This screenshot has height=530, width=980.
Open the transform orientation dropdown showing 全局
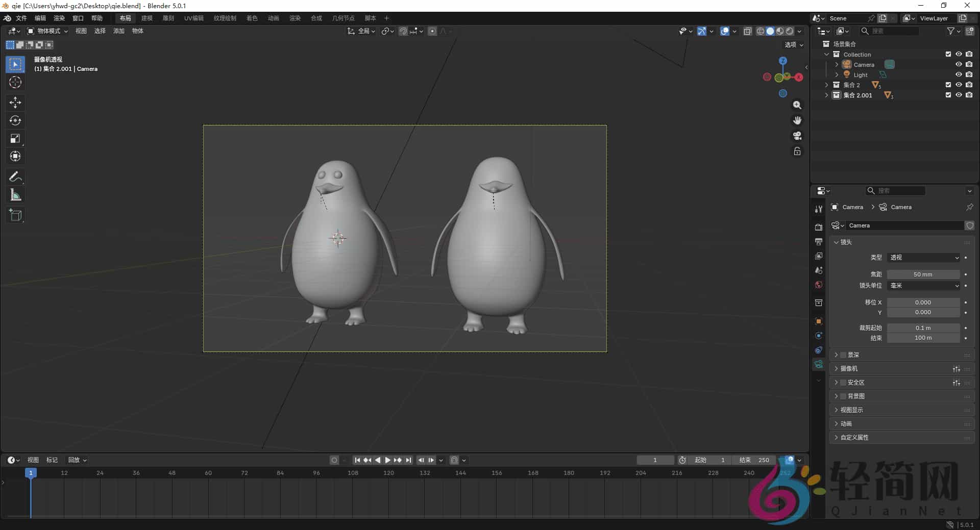tap(366, 31)
